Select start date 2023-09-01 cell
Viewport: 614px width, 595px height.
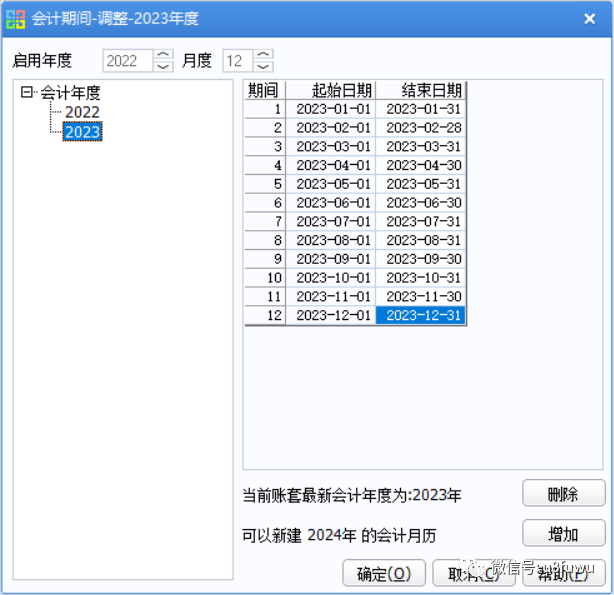pos(331,259)
